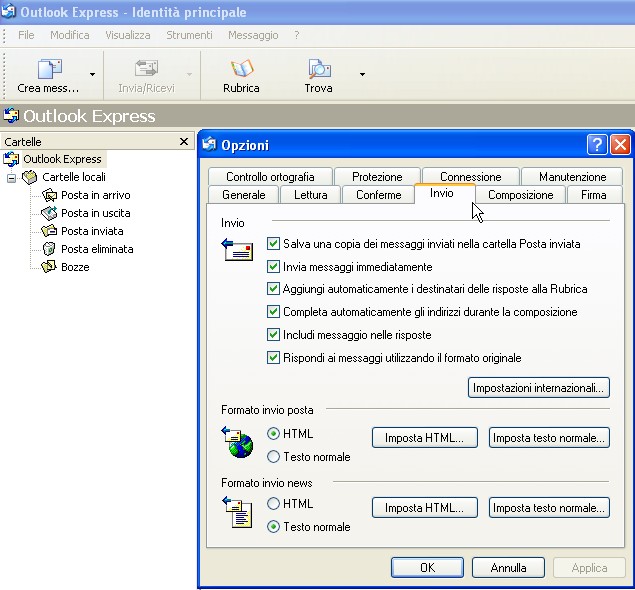This screenshot has height=590, width=635.
Task: Close the Opzioni dialog with red X
Action: click(620, 145)
